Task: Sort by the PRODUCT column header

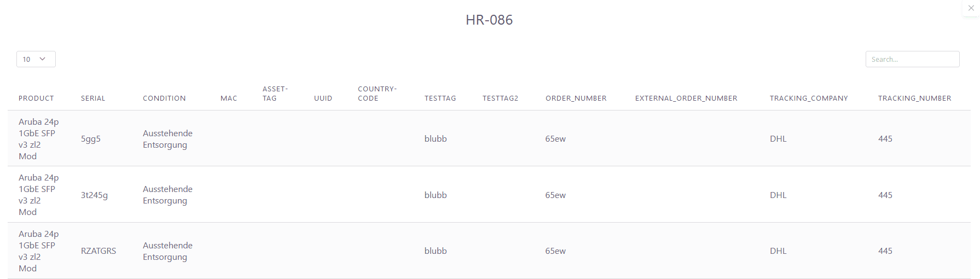Action: (x=36, y=98)
